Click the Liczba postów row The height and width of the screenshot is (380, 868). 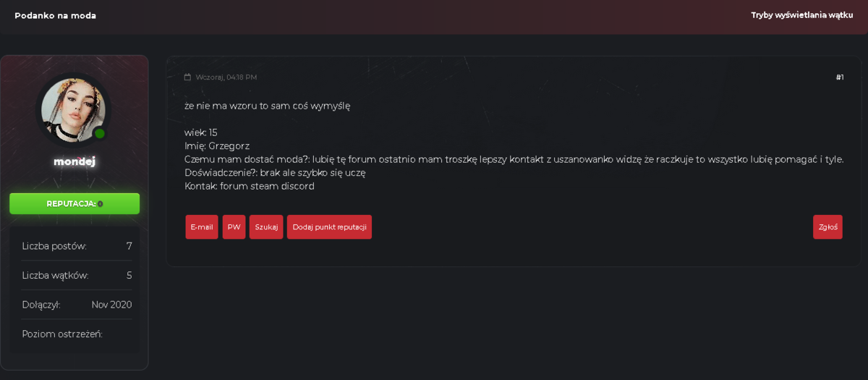tap(77, 246)
